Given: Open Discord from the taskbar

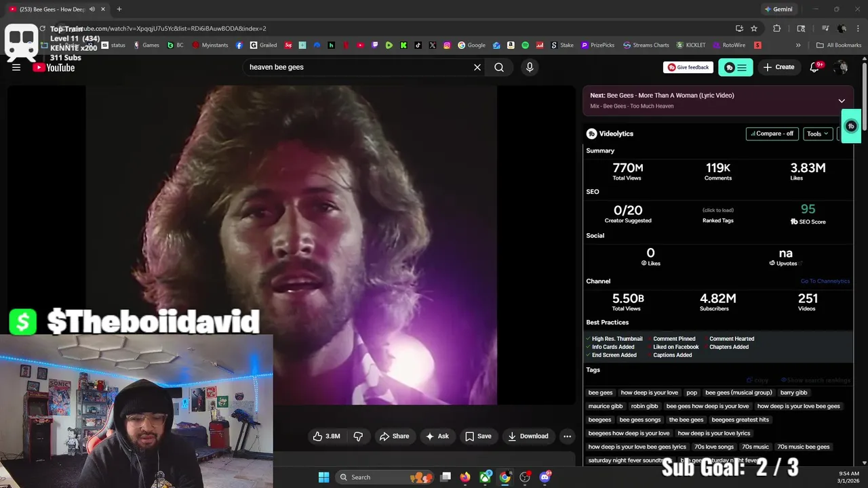Looking at the screenshot, I should (545, 477).
